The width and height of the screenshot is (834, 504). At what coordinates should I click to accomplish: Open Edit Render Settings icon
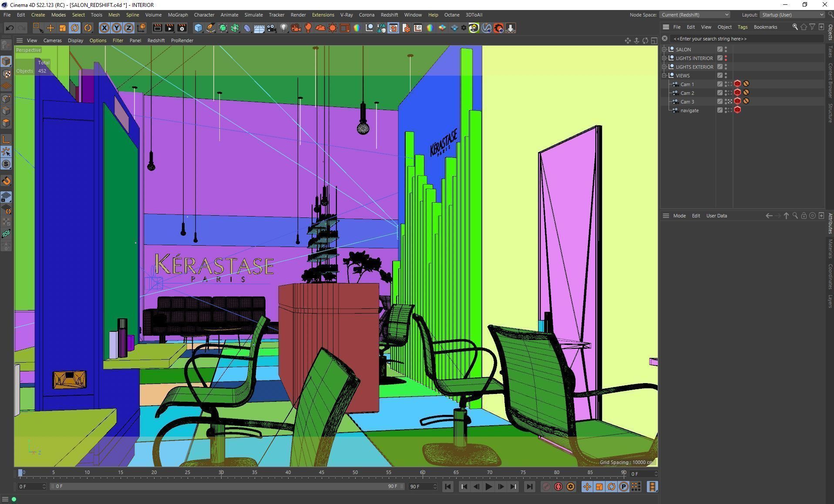pyautogui.click(x=182, y=28)
